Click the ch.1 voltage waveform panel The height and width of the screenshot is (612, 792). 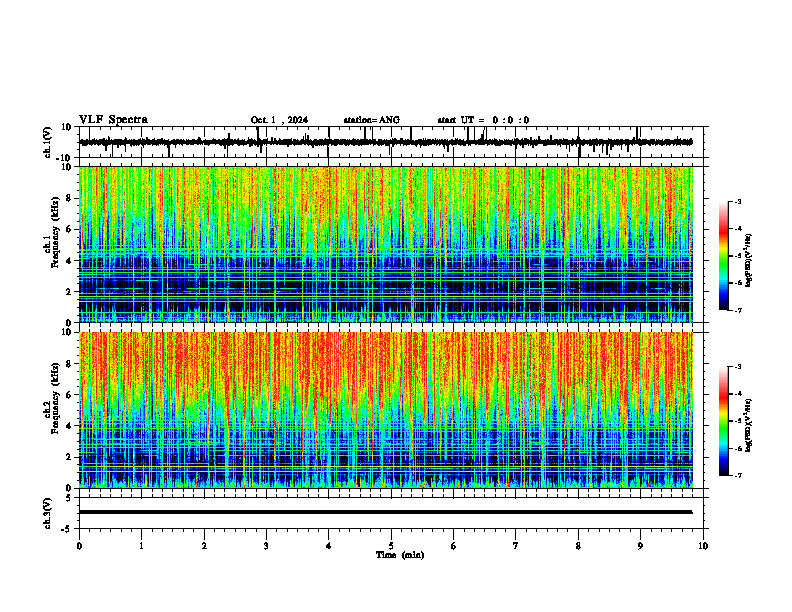(393, 142)
